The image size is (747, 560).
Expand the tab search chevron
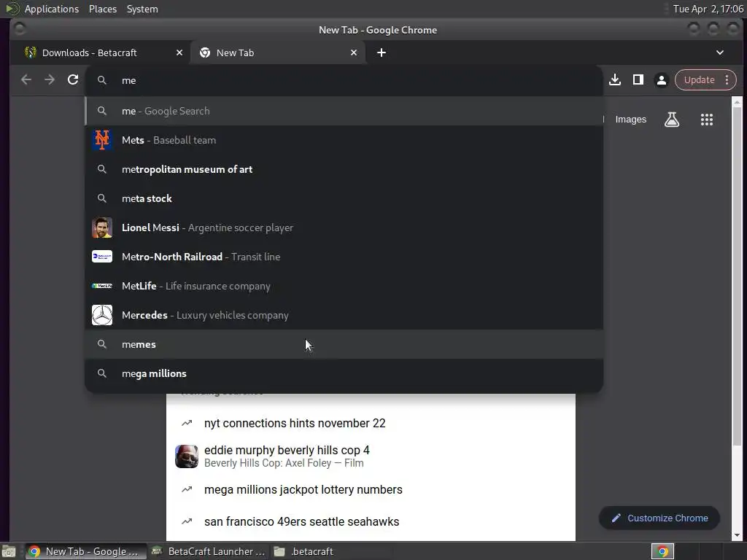(x=720, y=52)
